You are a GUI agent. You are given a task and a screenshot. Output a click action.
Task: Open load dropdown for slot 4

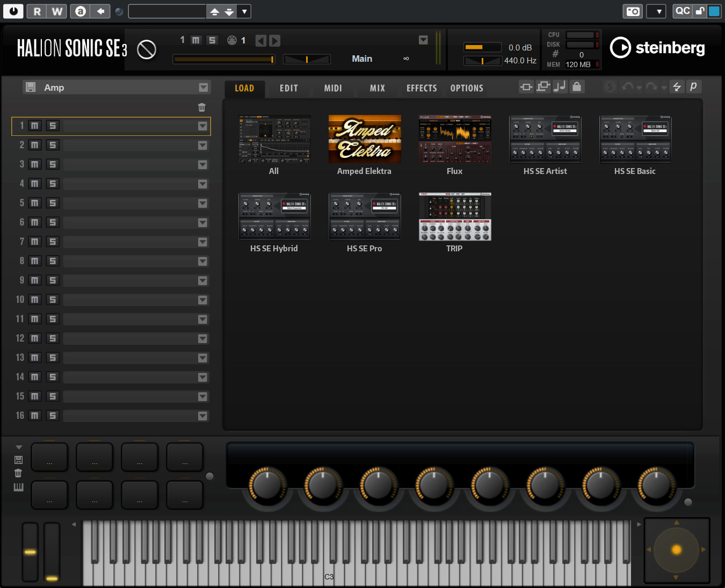point(202,184)
